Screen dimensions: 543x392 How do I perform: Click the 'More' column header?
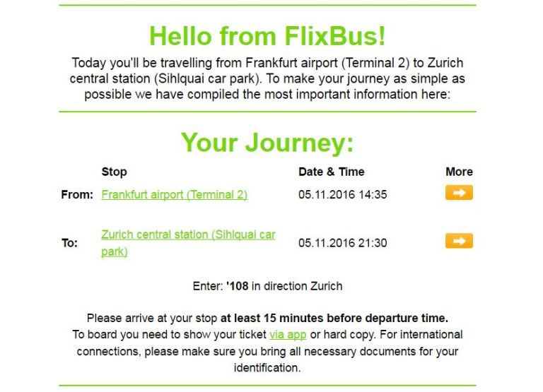pyautogui.click(x=459, y=172)
